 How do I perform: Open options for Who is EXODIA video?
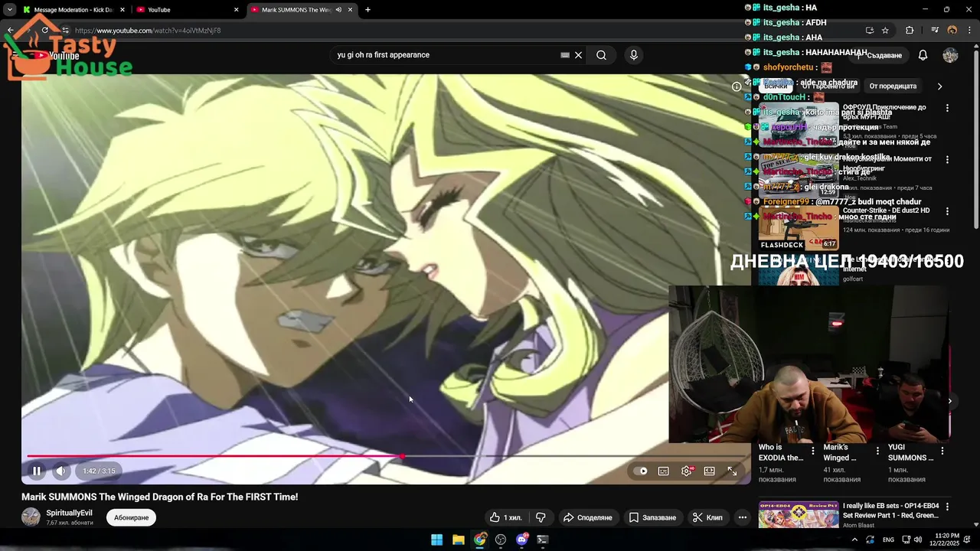tap(813, 452)
